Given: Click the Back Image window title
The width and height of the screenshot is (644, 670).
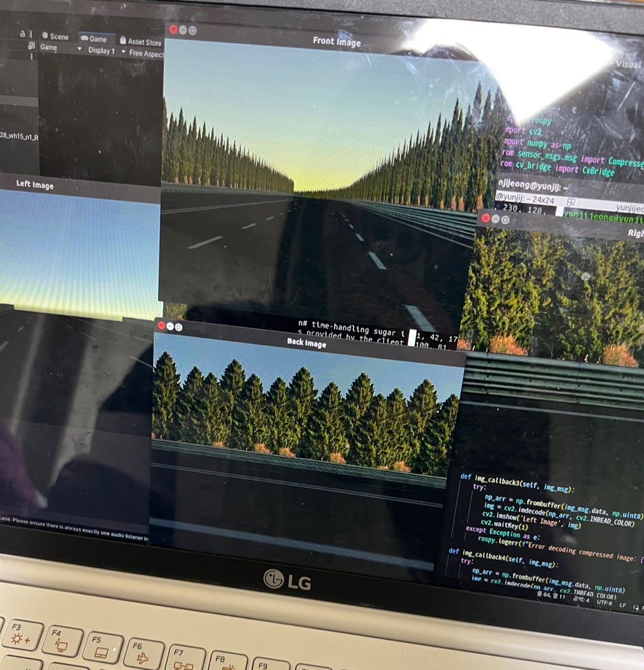Looking at the screenshot, I should 307,343.
